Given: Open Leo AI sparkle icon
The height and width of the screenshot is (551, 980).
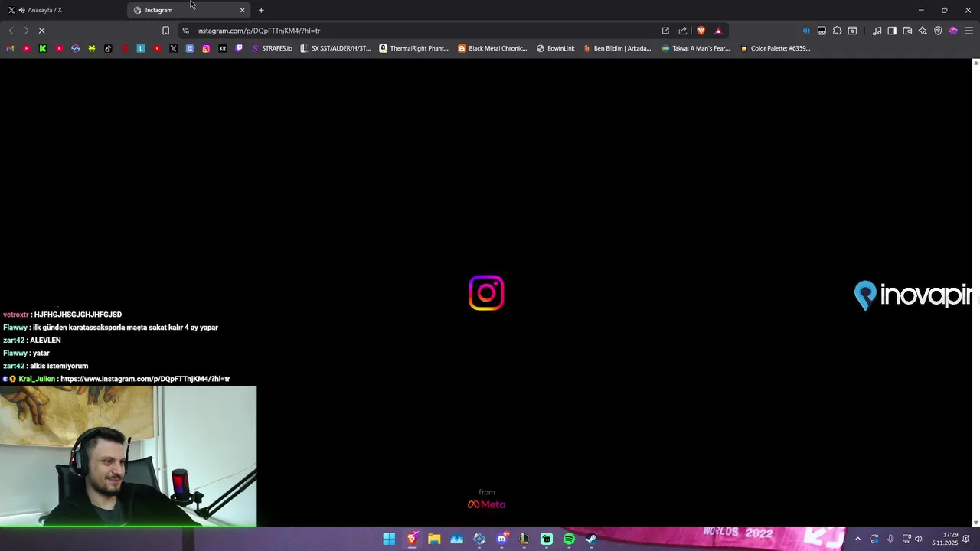Looking at the screenshot, I should (x=923, y=31).
